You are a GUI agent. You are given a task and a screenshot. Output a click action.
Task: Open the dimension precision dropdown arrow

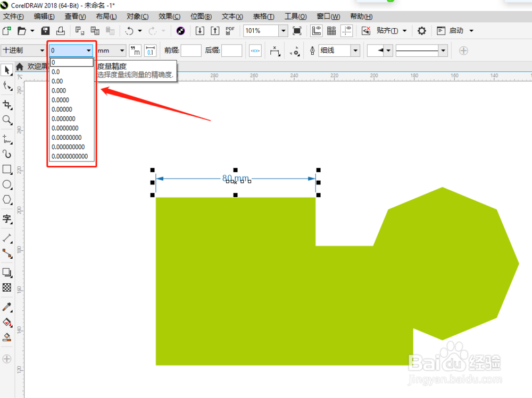click(x=88, y=50)
